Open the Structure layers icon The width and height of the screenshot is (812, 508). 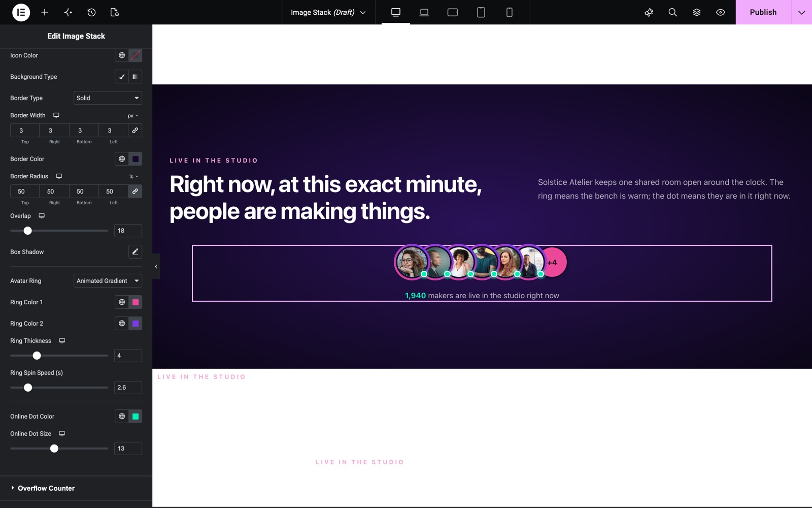pos(696,12)
